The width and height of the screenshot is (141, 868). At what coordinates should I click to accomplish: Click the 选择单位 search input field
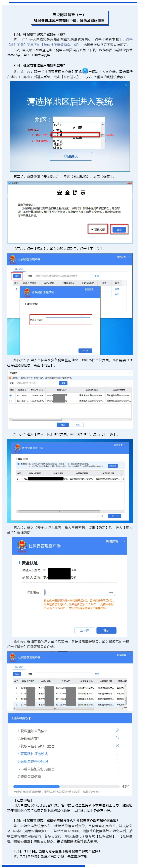[x=36, y=383]
